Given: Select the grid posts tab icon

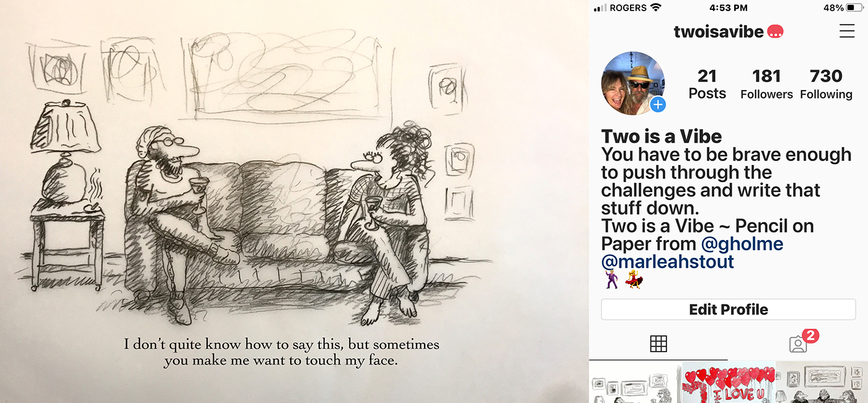Looking at the screenshot, I should (x=658, y=343).
